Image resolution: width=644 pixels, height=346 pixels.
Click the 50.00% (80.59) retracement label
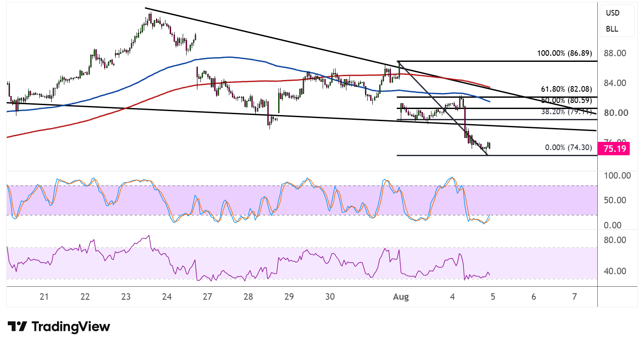566,100
